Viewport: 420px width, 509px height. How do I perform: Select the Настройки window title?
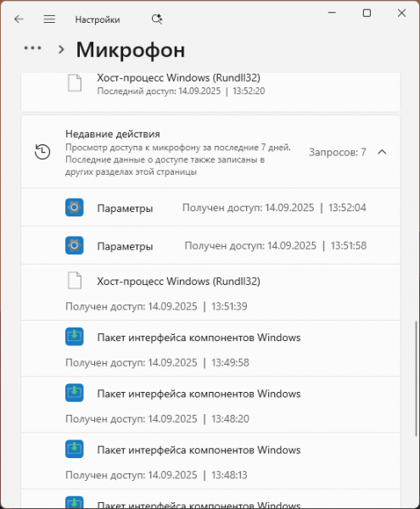click(98, 20)
